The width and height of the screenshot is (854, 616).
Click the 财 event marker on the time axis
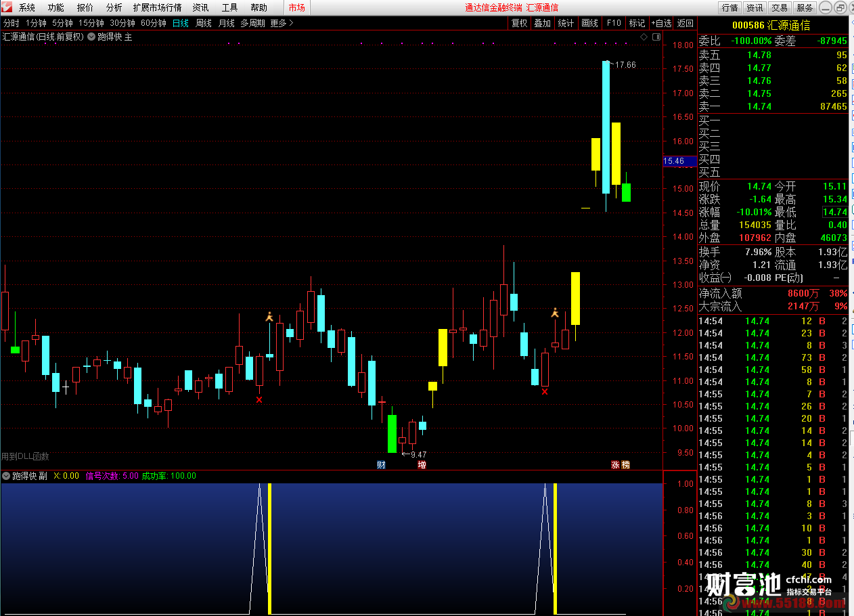[x=381, y=464]
